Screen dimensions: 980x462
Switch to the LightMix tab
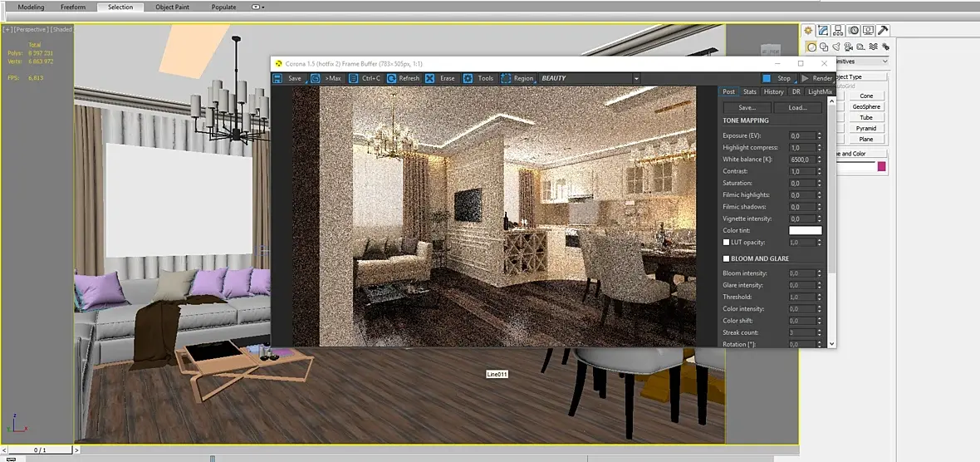click(820, 91)
